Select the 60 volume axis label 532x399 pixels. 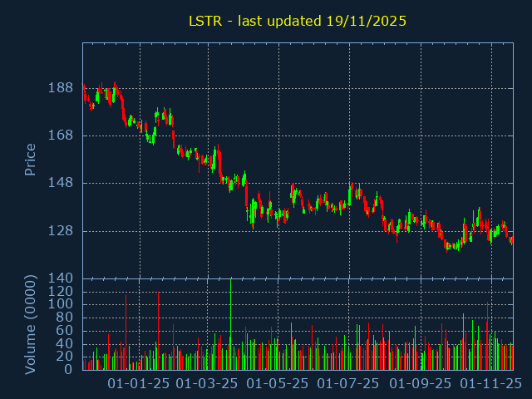click(x=64, y=331)
